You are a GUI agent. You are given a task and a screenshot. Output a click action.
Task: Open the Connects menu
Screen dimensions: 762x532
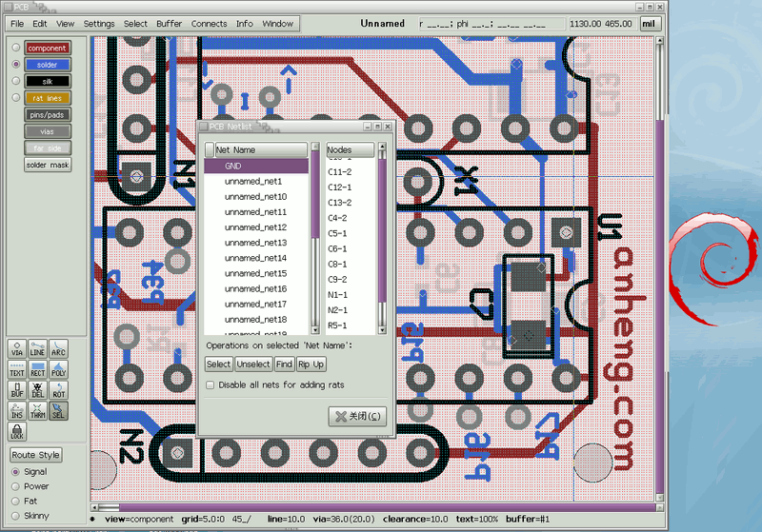tap(209, 23)
